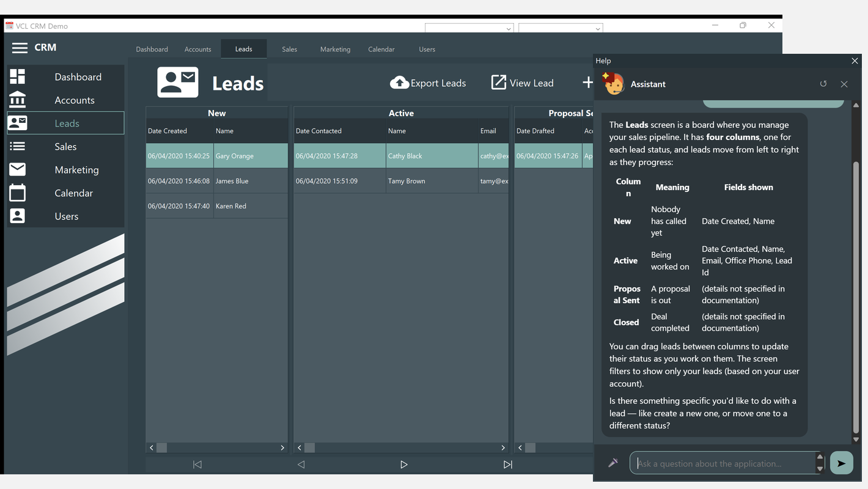The width and height of the screenshot is (868, 489).
Task: Click the right arrow of the New column scrollbar
Action: (x=282, y=448)
